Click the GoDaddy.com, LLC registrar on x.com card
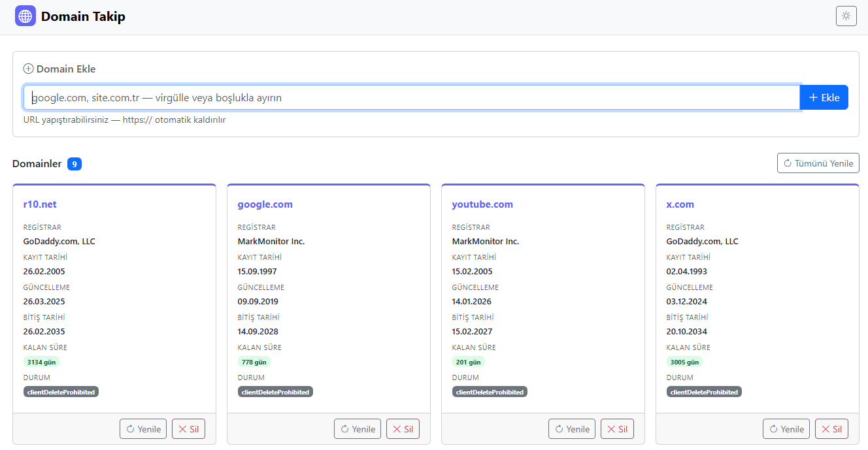Image resolution: width=868 pixels, height=450 pixels. click(703, 241)
